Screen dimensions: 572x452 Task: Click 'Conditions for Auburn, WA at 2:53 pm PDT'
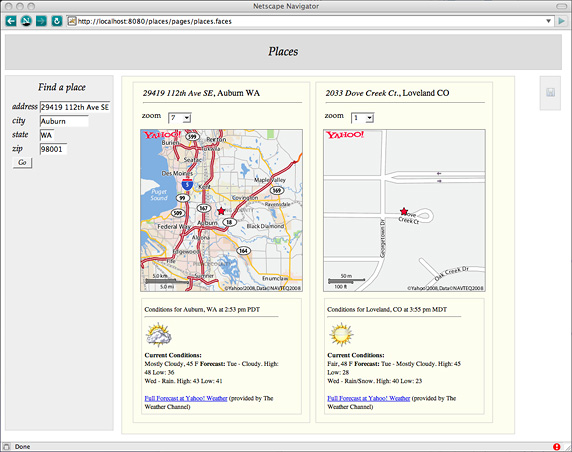click(x=202, y=309)
